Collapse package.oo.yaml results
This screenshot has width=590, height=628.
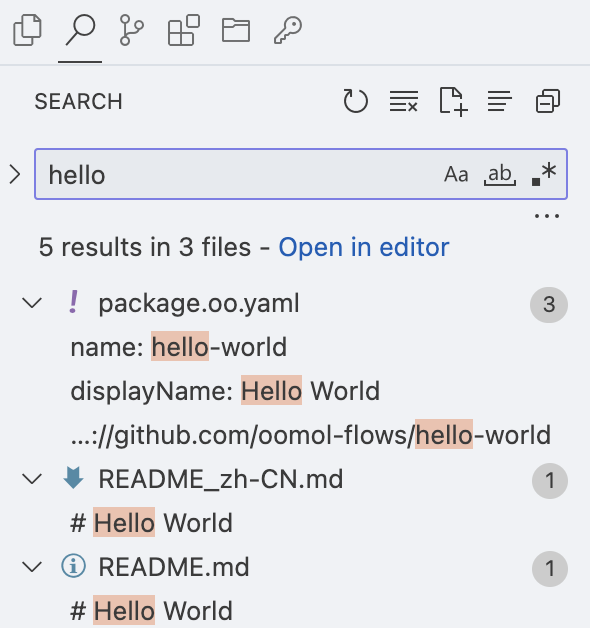[x=32, y=303]
